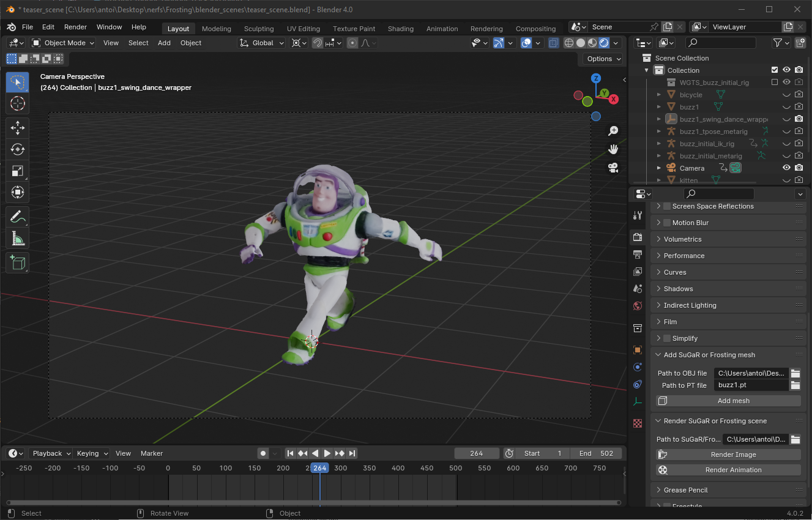Open the File menu
This screenshot has width=812, height=520.
click(28, 27)
